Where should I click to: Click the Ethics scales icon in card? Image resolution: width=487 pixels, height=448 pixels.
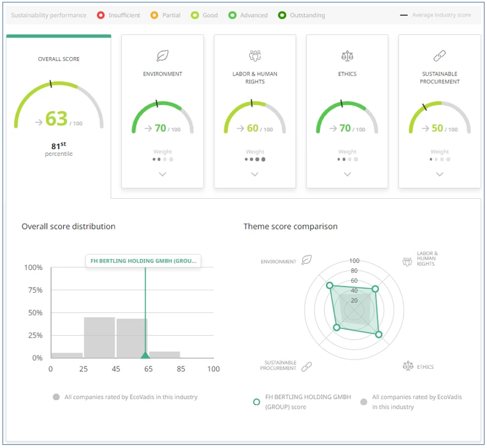(x=347, y=56)
